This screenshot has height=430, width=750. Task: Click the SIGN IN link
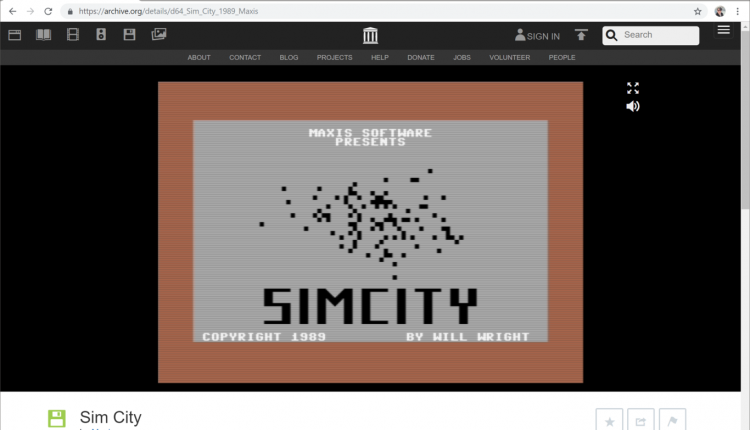(x=538, y=36)
